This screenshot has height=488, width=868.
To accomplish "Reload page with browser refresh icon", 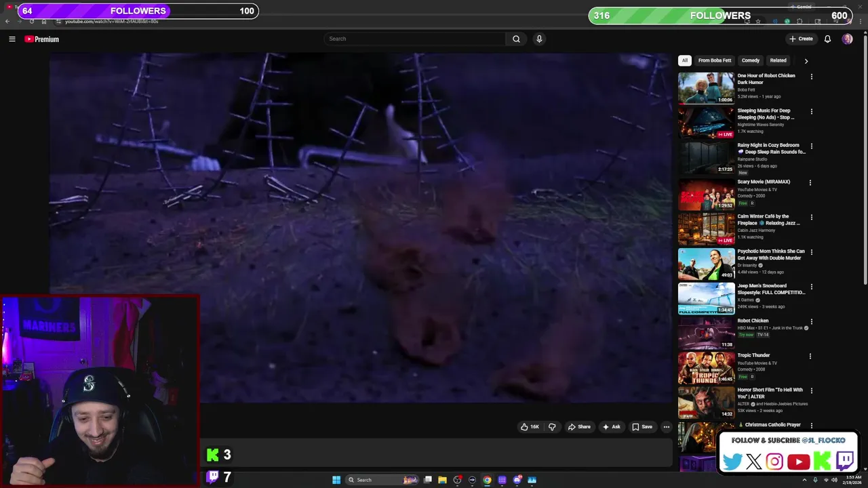I will pyautogui.click(x=32, y=21).
